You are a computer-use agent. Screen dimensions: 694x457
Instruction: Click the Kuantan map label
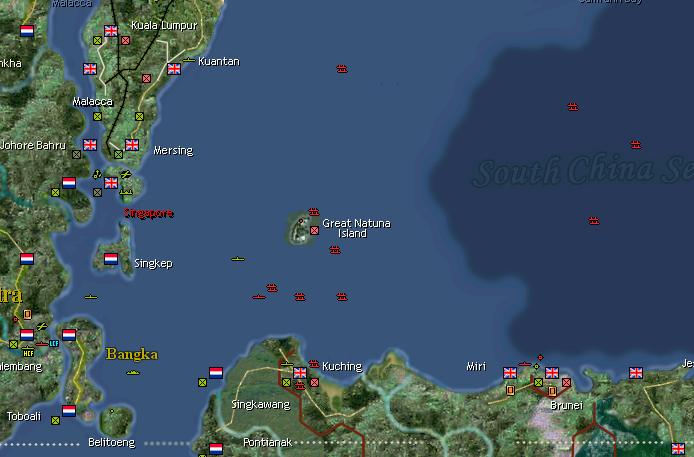[x=219, y=61]
